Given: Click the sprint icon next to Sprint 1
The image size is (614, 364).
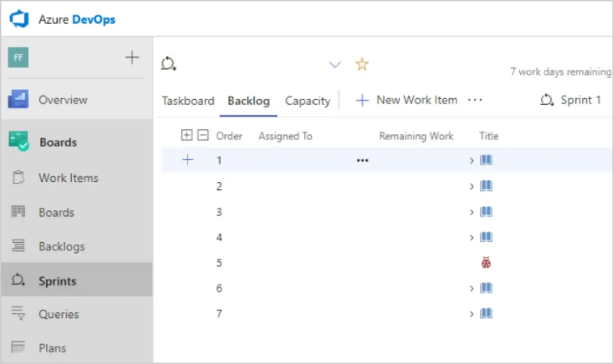Looking at the screenshot, I should [547, 100].
